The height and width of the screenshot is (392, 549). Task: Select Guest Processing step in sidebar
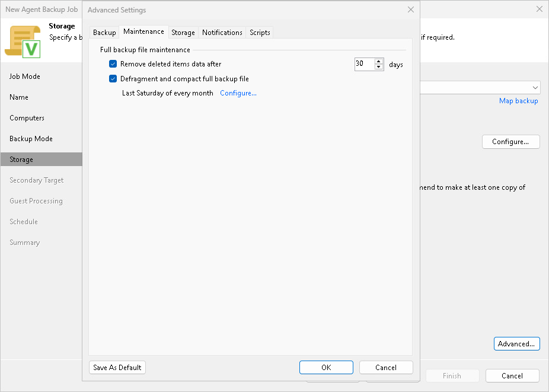[x=36, y=200]
